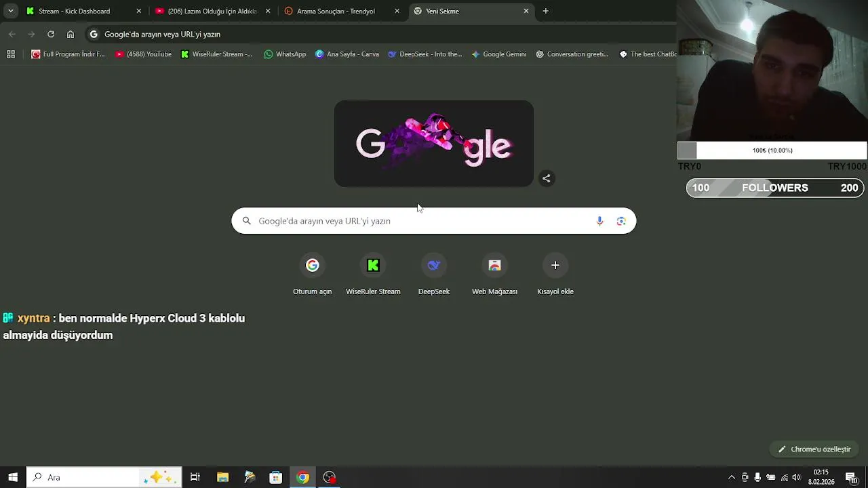Focus the address bar URL field
This screenshot has width=868, height=488.
[x=380, y=34]
